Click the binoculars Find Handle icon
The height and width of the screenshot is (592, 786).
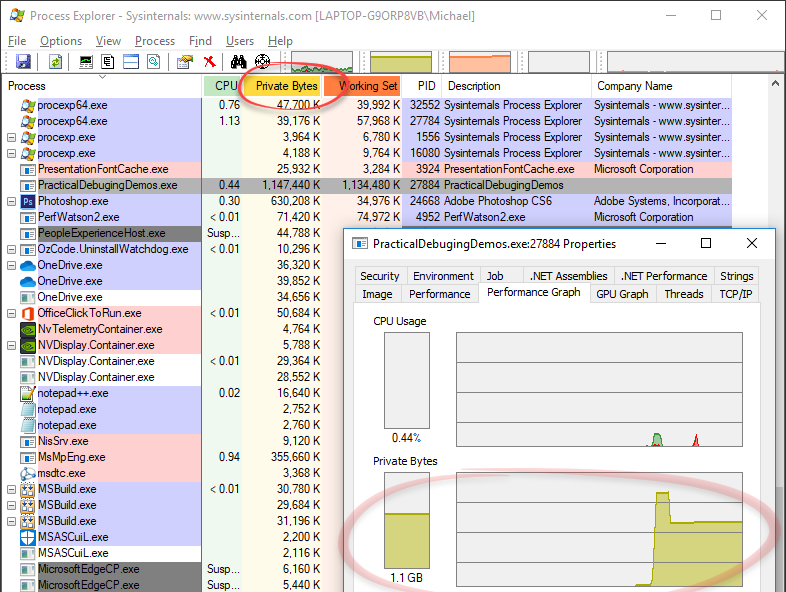coord(239,62)
